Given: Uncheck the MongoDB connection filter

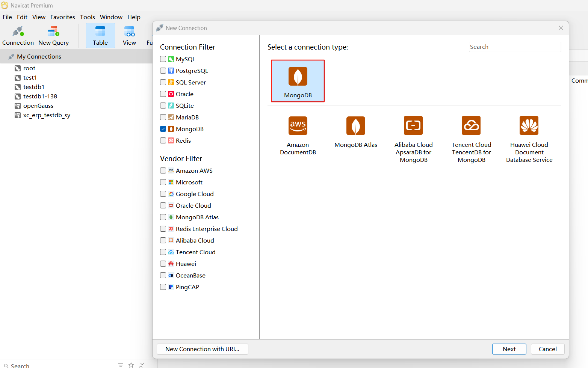Looking at the screenshot, I should 163,129.
